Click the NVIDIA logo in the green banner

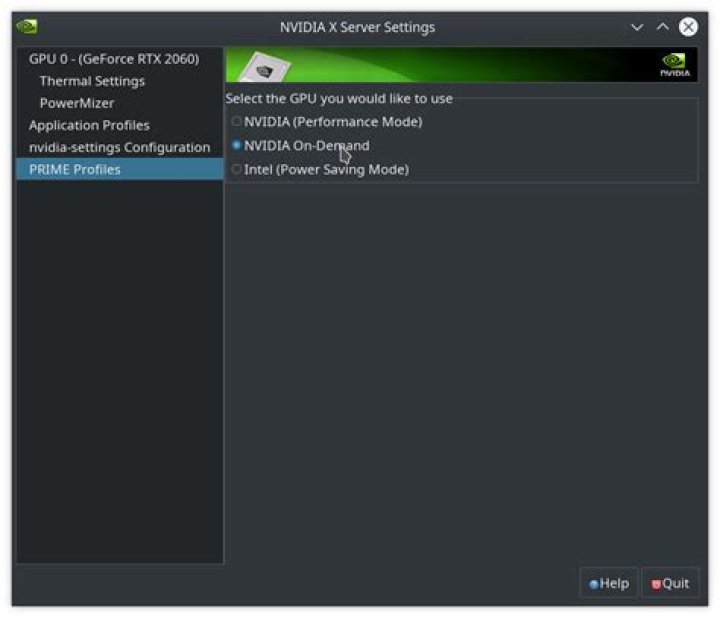tap(675, 65)
